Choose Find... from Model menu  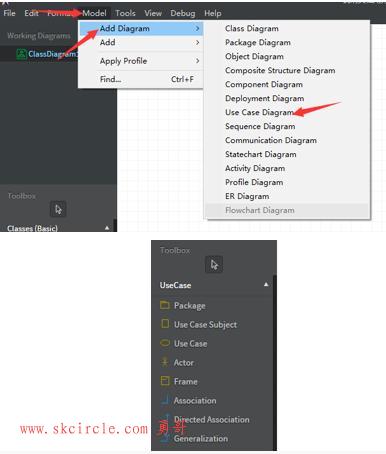coord(141,79)
